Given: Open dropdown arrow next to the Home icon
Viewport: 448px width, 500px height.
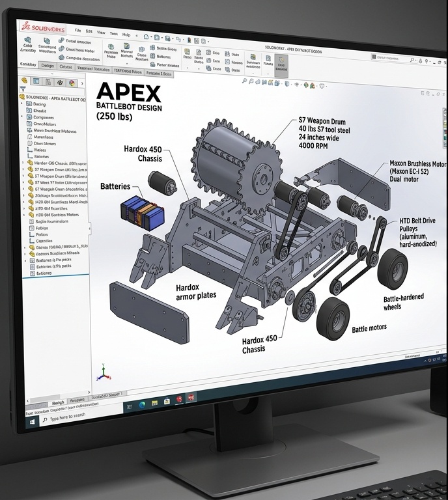Looking at the screenshot, I should 151,37.
